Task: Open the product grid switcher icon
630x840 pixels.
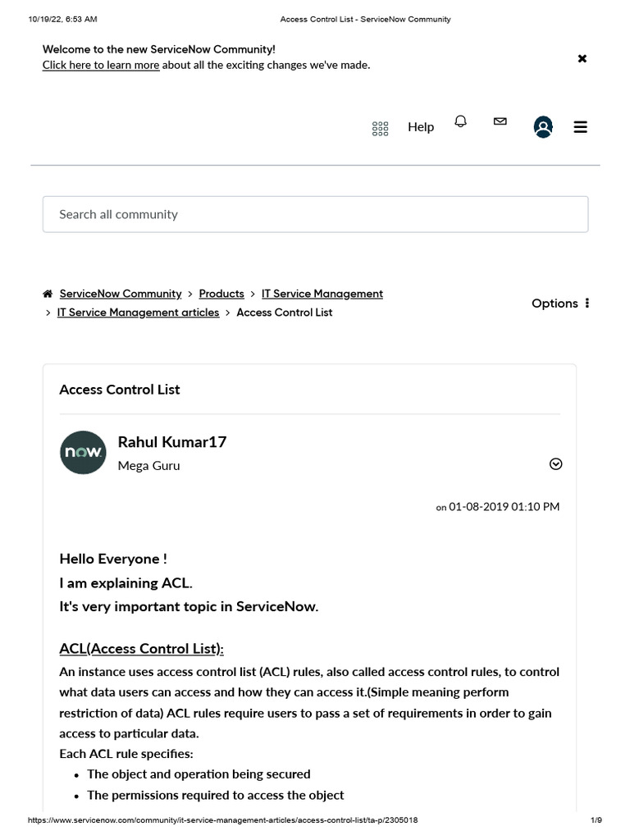Action: pyautogui.click(x=380, y=128)
